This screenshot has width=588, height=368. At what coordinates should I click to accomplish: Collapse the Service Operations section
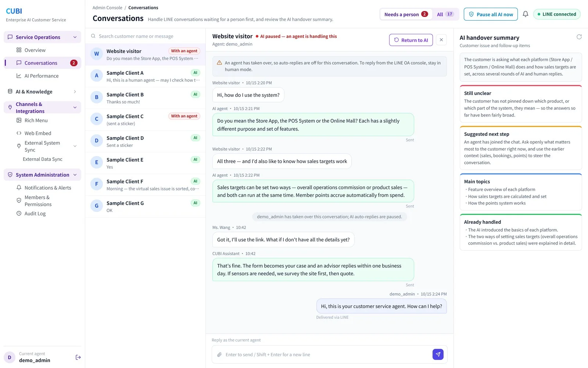[75, 37]
